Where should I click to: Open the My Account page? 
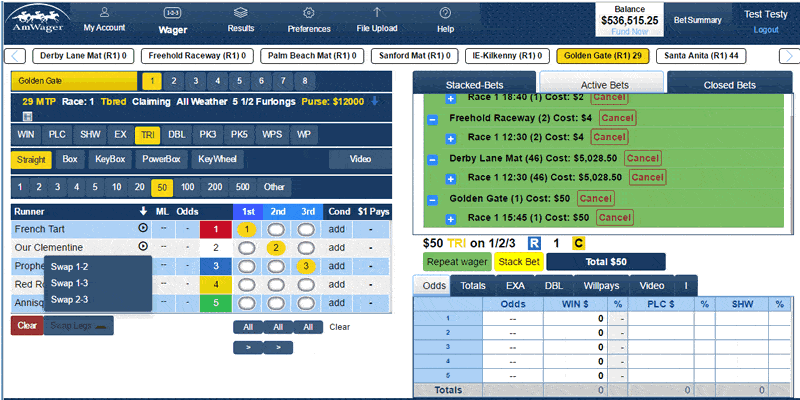coord(104,20)
